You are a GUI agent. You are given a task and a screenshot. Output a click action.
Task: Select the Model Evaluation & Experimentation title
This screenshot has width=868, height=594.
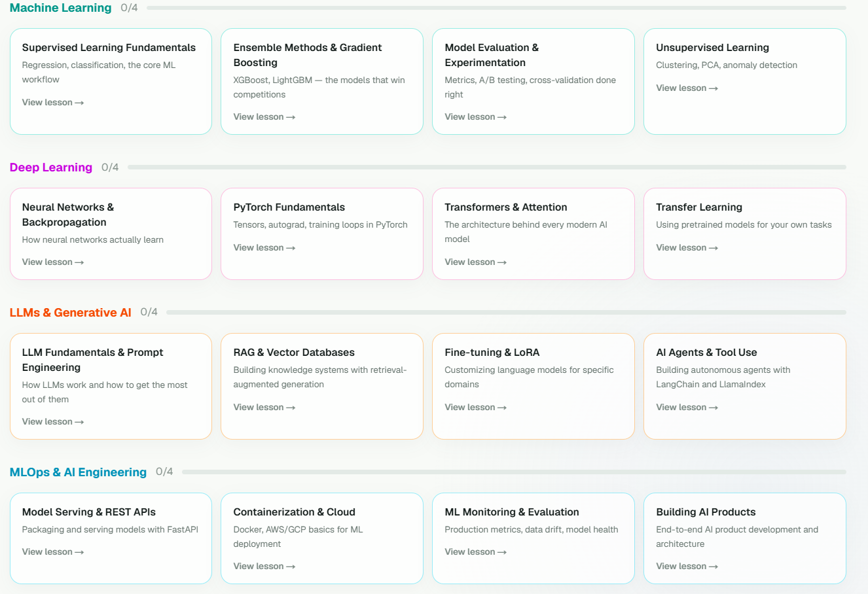pos(492,55)
